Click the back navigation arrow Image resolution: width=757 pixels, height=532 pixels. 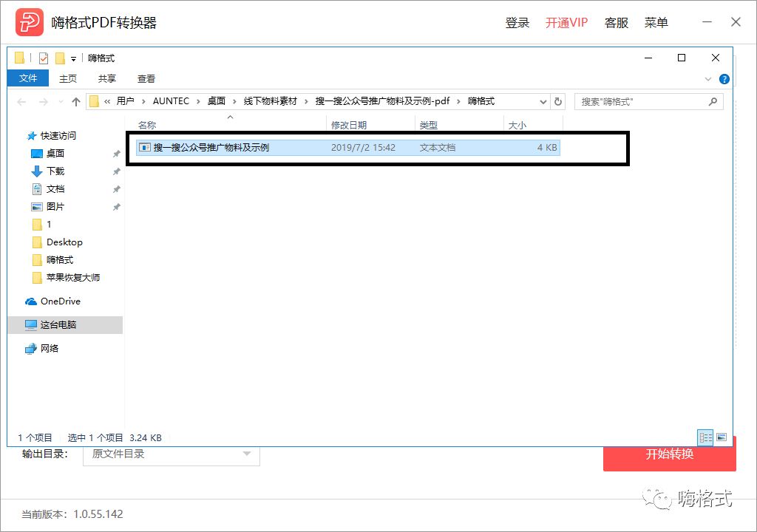pos(21,101)
